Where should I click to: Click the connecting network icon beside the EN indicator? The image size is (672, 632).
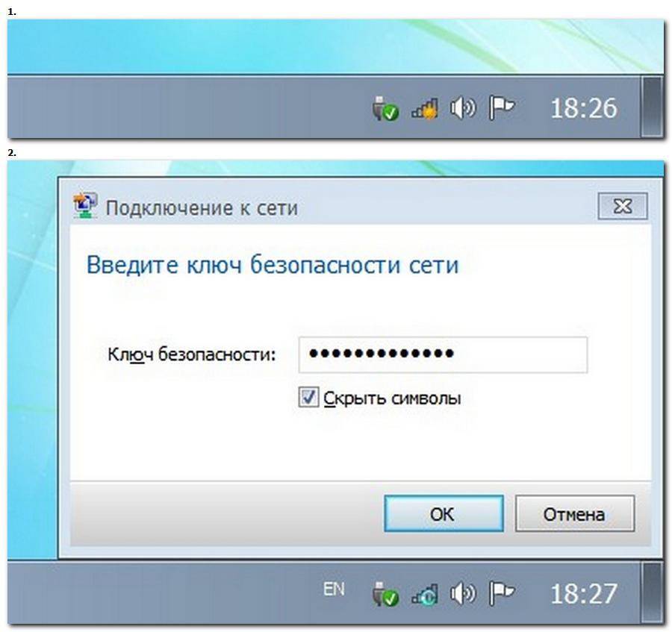[425, 595]
